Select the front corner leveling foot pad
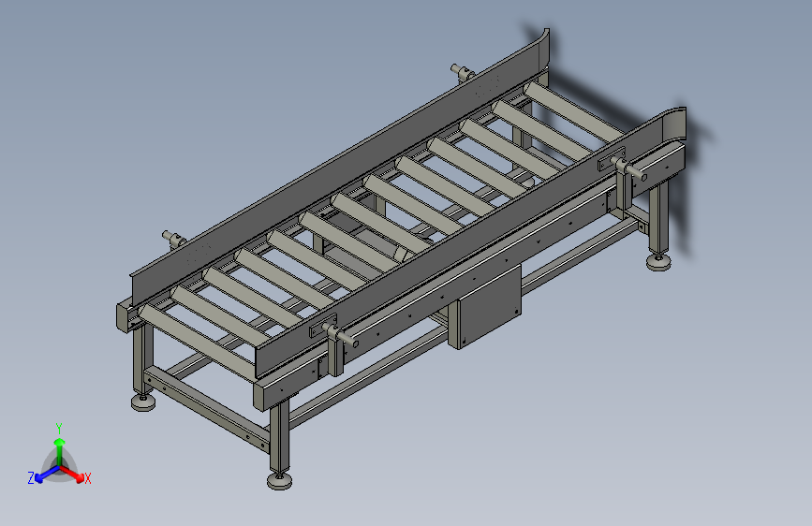 (280, 480)
